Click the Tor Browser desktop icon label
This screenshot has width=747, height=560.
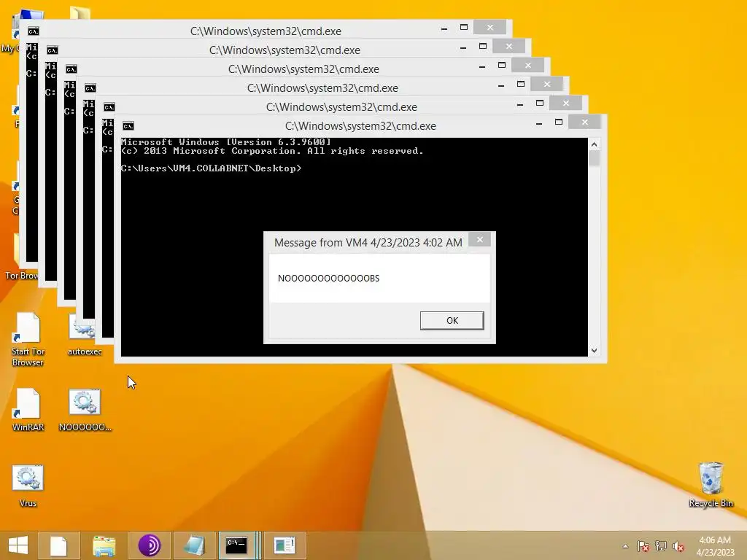point(21,275)
